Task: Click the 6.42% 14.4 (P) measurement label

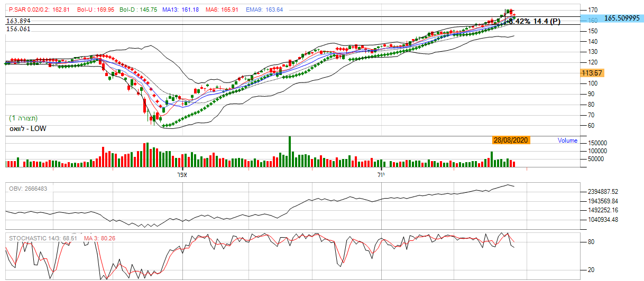Action: 534,21
